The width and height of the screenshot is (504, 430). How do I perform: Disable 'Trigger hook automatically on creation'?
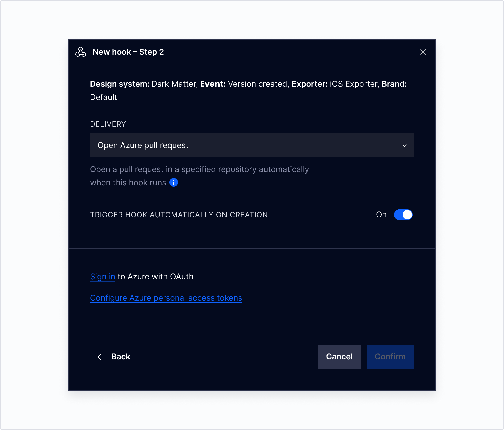pyautogui.click(x=403, y=215)
